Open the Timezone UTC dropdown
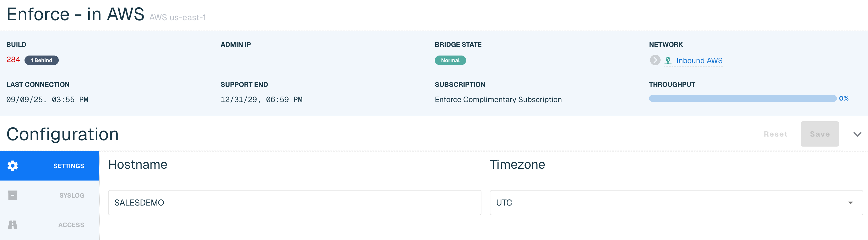This screenshot has height=240, width=868. [x=676, y=203]
